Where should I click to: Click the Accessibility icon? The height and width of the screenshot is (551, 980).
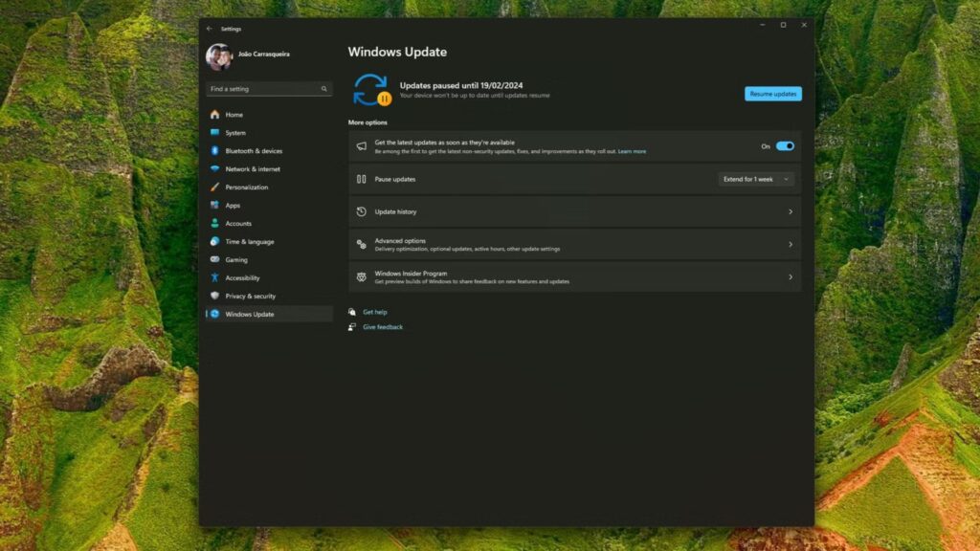pyautogui.click(x=215, y=277)
